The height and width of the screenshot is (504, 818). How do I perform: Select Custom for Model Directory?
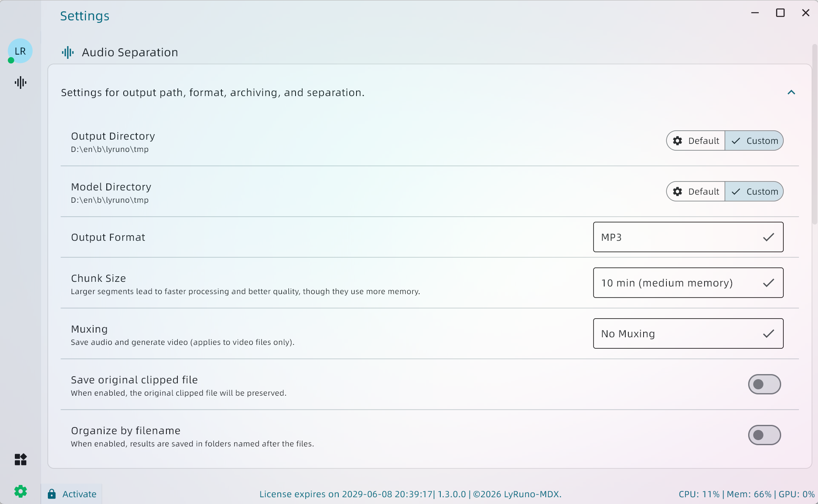[x=754, y=192]
